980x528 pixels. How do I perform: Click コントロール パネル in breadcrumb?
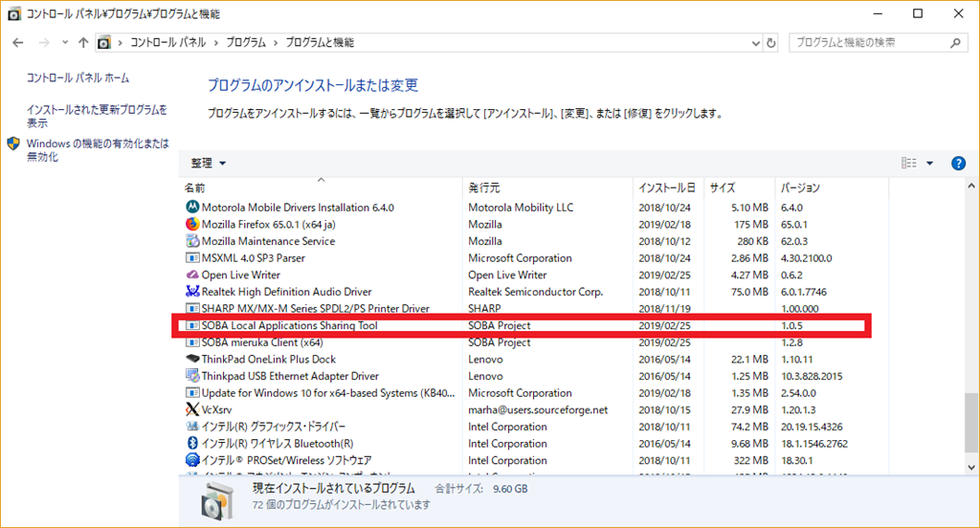pos(167,42)
